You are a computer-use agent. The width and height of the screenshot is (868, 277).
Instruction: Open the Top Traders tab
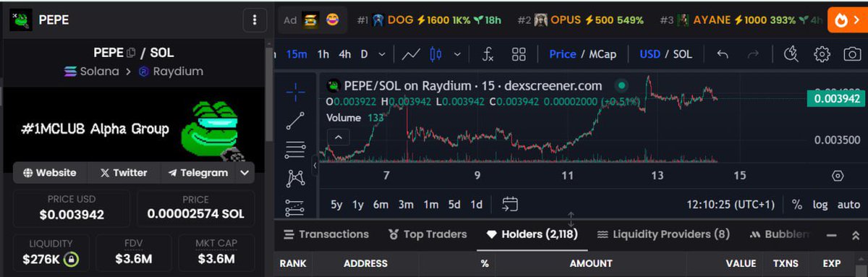tap(427, 234)
